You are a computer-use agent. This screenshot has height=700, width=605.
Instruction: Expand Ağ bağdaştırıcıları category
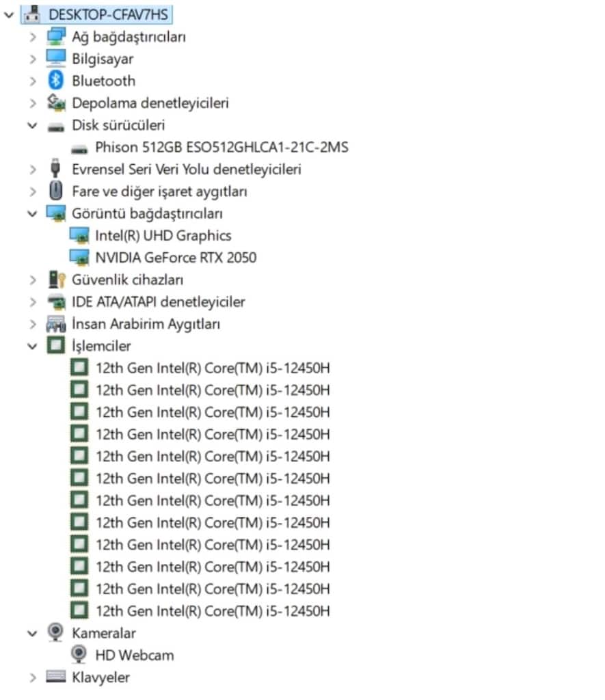coord(32,37)
